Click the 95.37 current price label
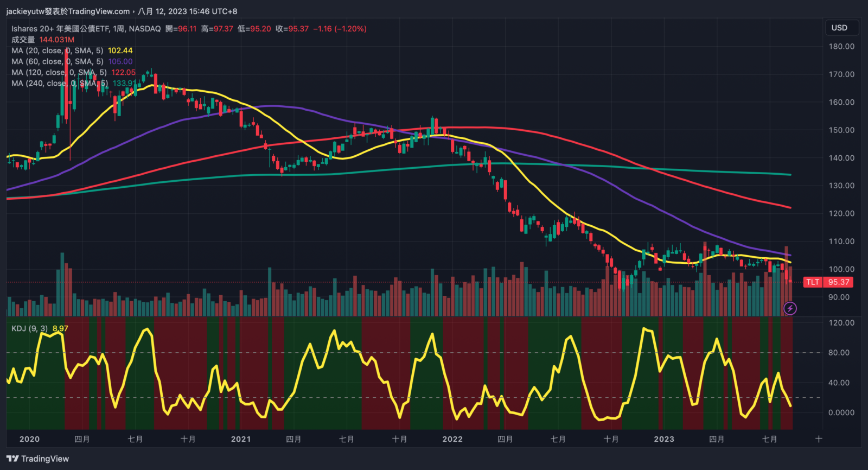Viewport: 868px width, 470px height. pos(839,282)
